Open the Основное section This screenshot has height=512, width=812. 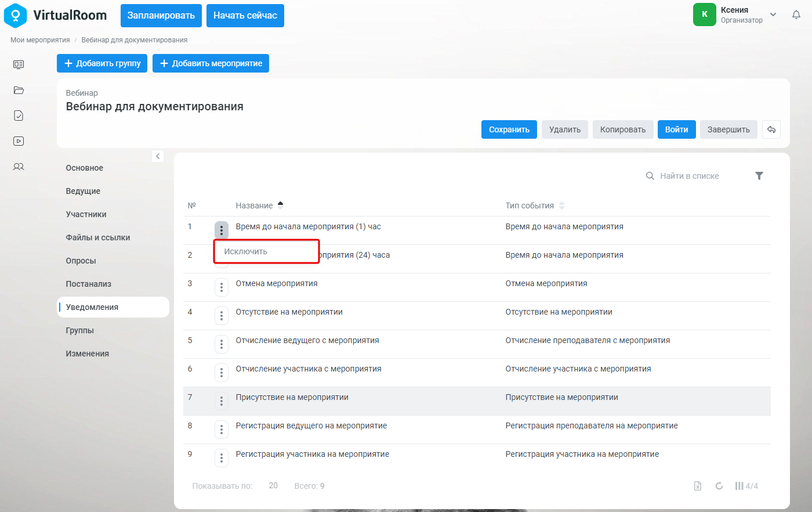click(85, 168)
